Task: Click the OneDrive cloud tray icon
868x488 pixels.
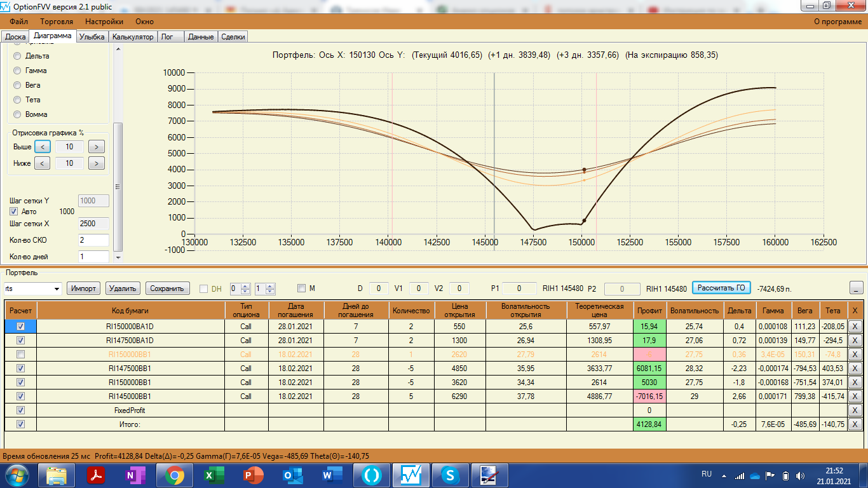Action: tap(755, 475)
